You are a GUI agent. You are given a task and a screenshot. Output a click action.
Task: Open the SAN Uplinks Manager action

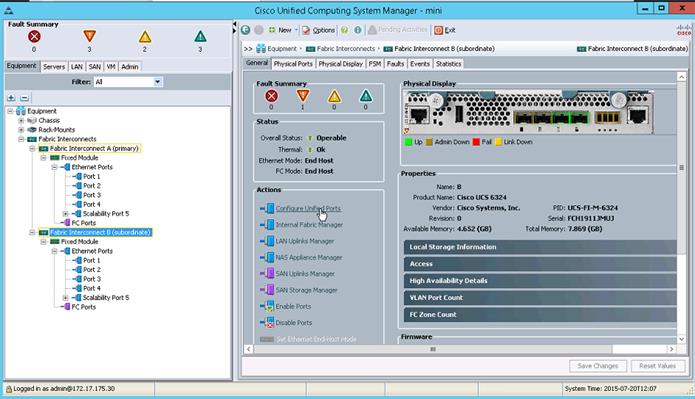click(305, 274)
